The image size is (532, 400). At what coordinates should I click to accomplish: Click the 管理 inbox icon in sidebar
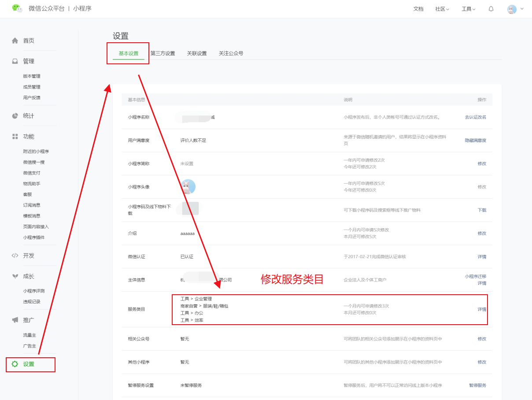pos(15,61)
